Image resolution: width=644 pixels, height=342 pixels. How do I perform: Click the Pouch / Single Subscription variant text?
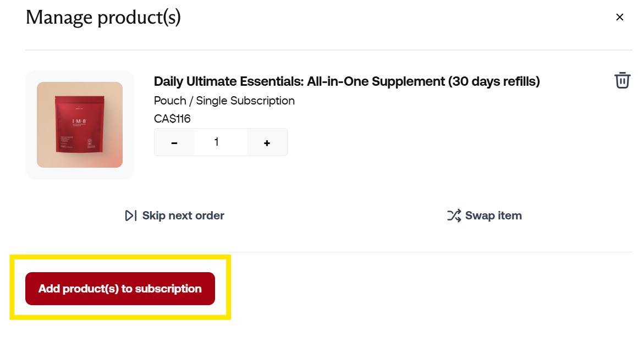tap(224, 101)
